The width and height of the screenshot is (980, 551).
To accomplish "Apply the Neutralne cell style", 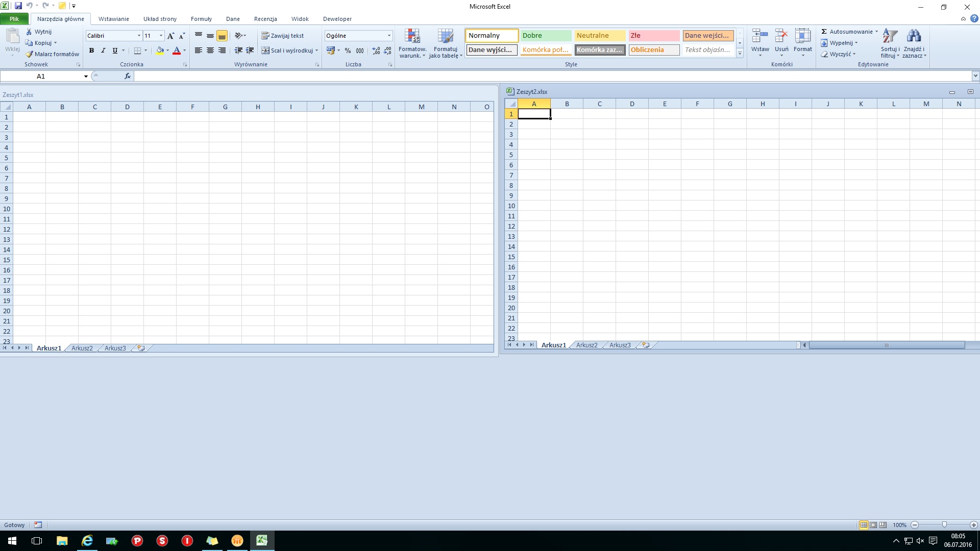I will pyautogui.click(x=600, y=36).
